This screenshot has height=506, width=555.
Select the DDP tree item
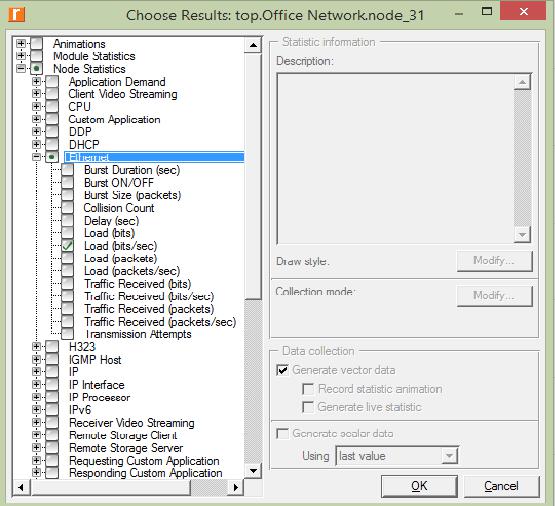80,132
